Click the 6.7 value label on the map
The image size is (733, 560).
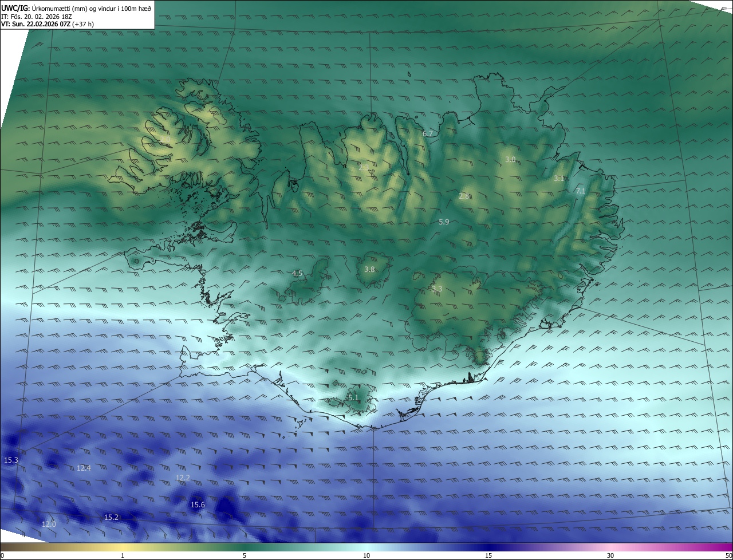pos(428,133)
